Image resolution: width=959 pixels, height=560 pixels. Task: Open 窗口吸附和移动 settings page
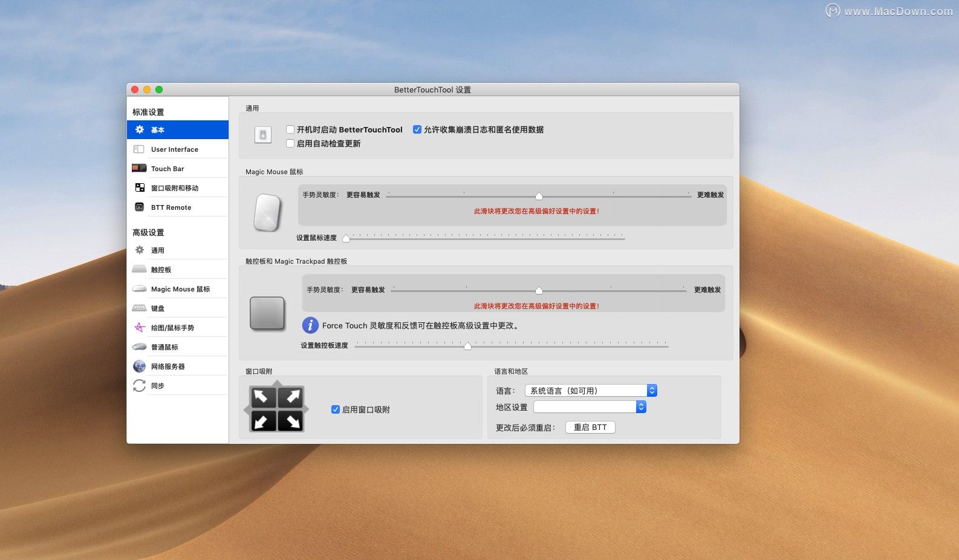[178, 187]
